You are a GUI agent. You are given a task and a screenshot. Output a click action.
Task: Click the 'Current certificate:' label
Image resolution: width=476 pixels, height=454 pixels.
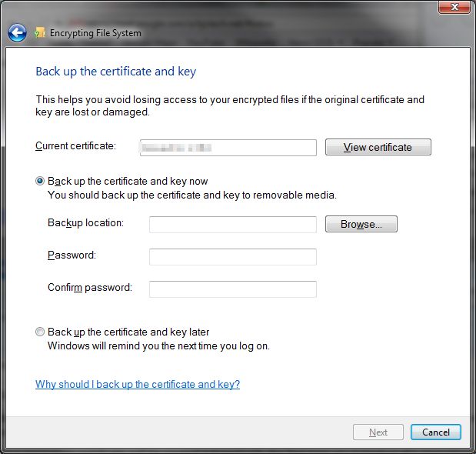[x=75, y=146]
